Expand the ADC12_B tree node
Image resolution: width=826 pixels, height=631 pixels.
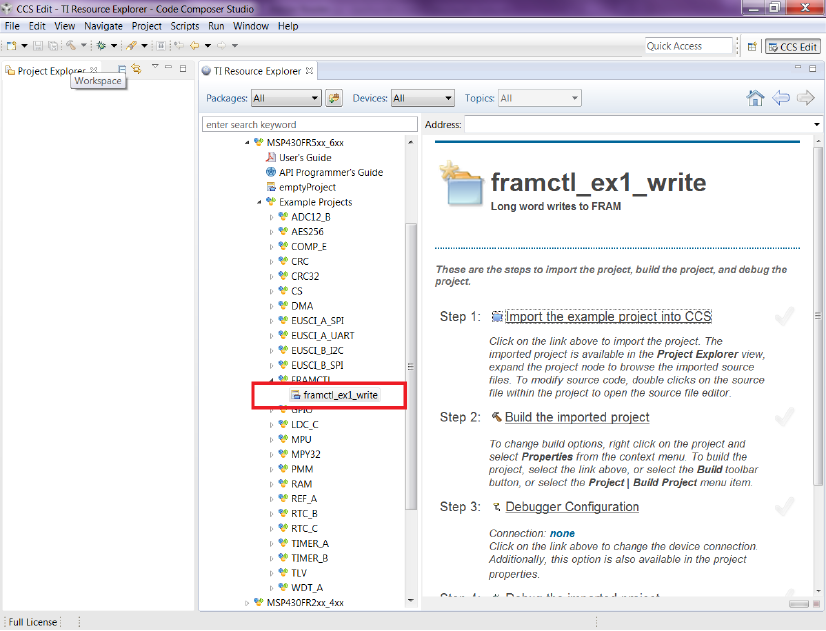(x=271, y=217)
